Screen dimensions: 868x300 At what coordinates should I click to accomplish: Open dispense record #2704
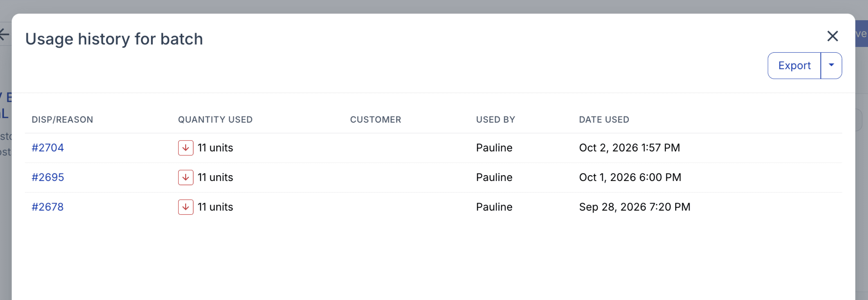click(48, 148)
